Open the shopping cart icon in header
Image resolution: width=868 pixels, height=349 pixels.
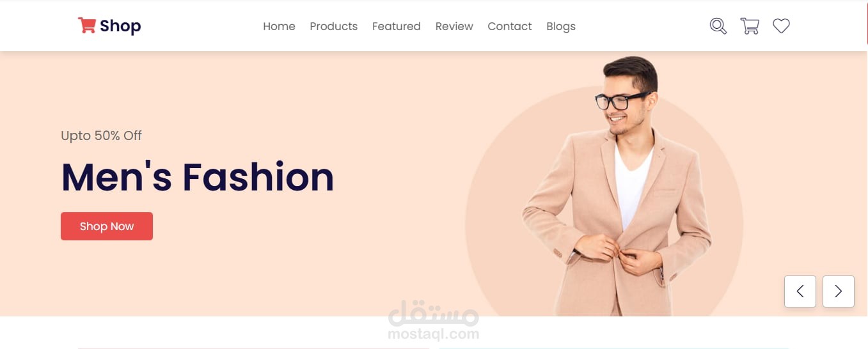(x=750, y=26)
